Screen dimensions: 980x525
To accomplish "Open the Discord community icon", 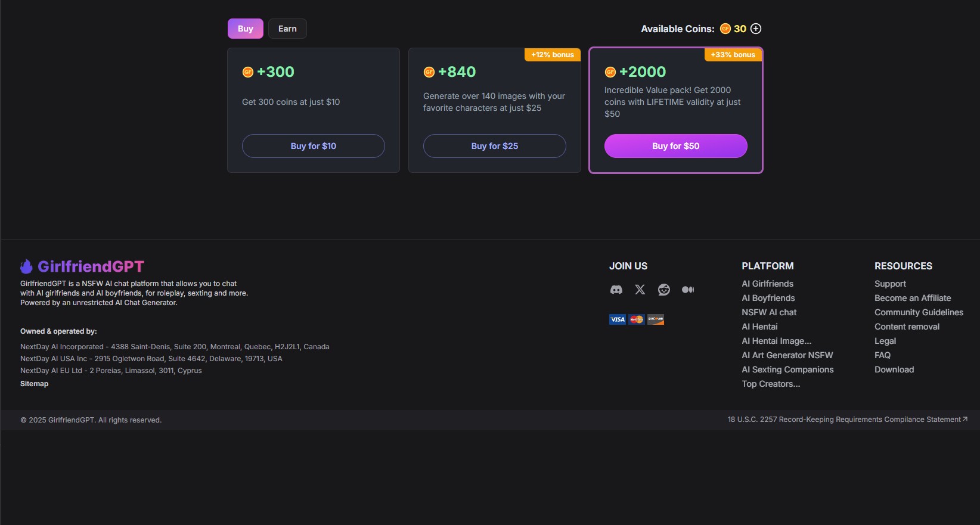I will click(x=616, y=290).
